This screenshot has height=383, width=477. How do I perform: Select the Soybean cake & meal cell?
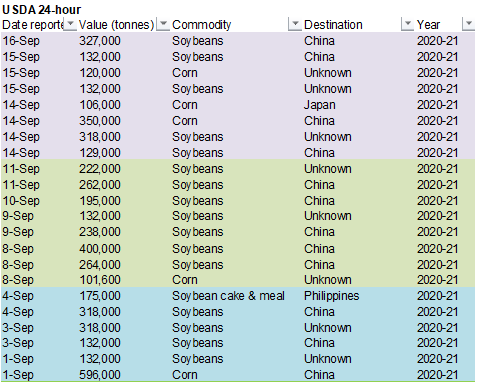[228, 296]
